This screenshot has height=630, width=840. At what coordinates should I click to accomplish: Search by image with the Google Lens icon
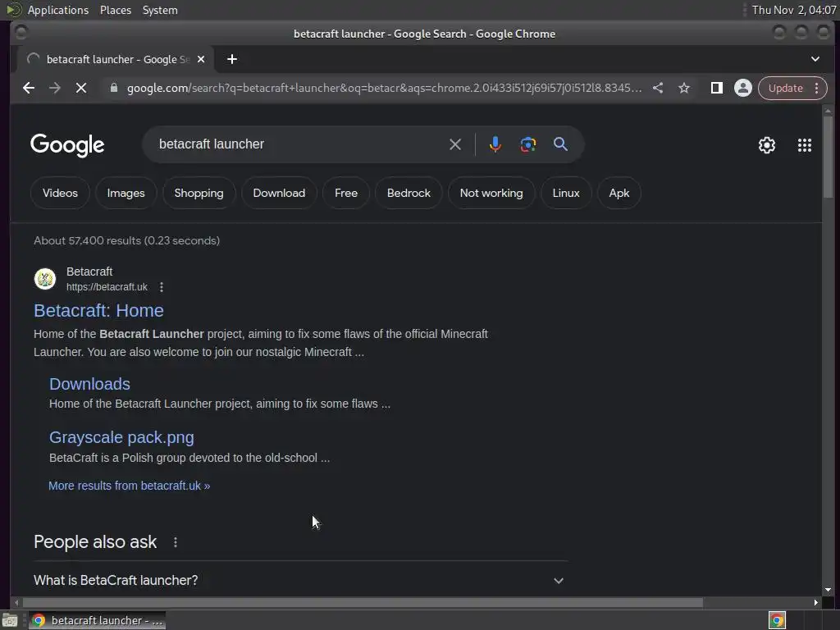(x=527, y=144)
